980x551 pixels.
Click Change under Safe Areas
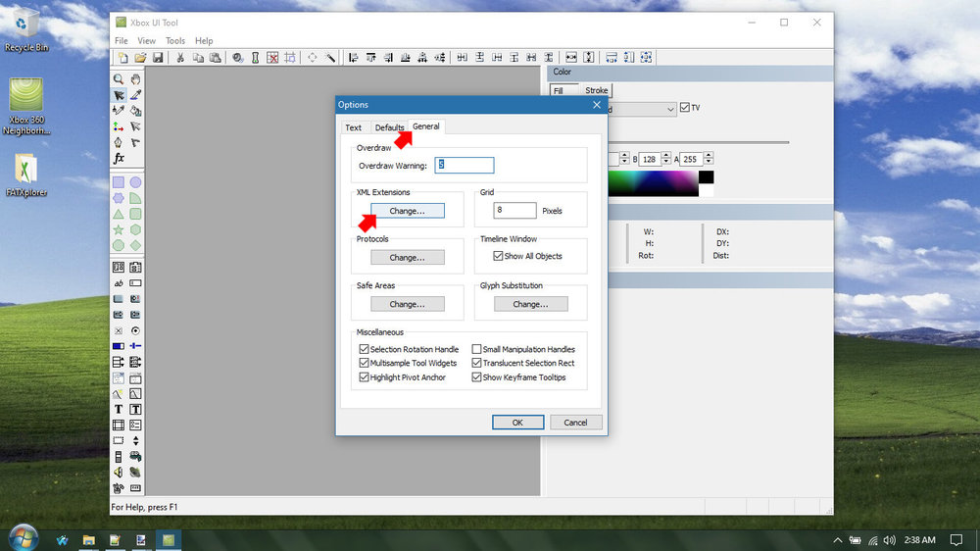tap(408, 304)
